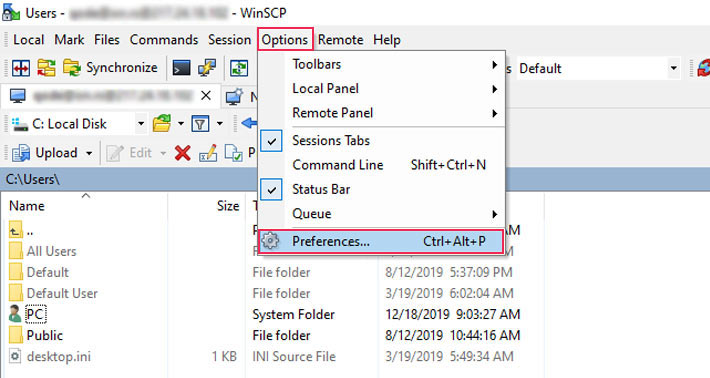Click the Keep Remote Directory Up-to-date icon

tap(239, 68)
